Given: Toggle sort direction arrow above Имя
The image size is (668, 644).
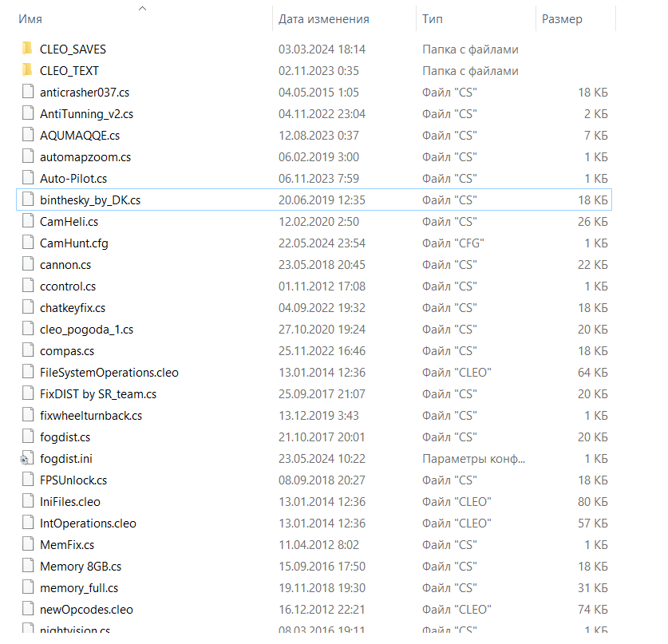Looking at the screenshot, I should pos(142,8).
